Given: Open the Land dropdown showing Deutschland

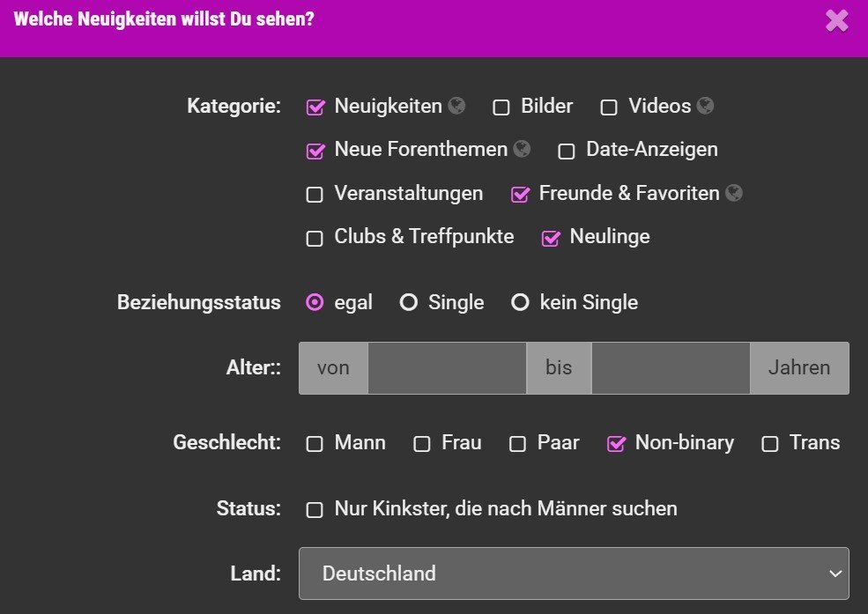Looking at the screenshot, I should (x=574, y=573).
